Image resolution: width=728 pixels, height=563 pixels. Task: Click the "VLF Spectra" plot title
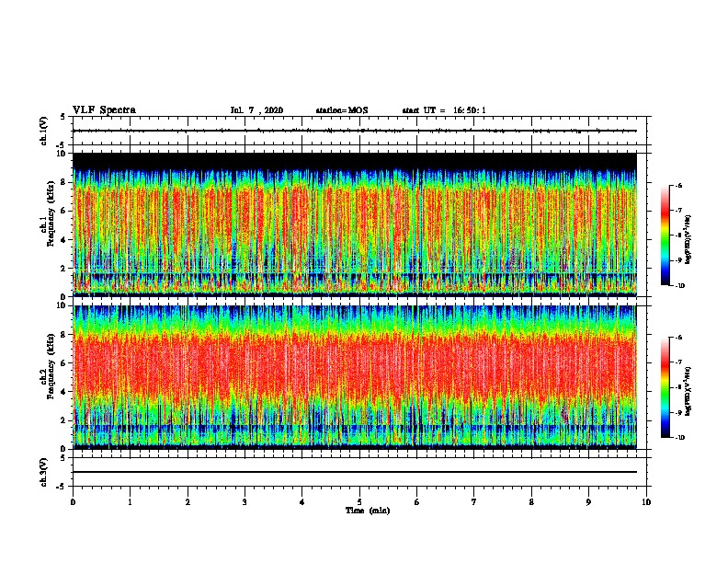[x=104, y=110]
